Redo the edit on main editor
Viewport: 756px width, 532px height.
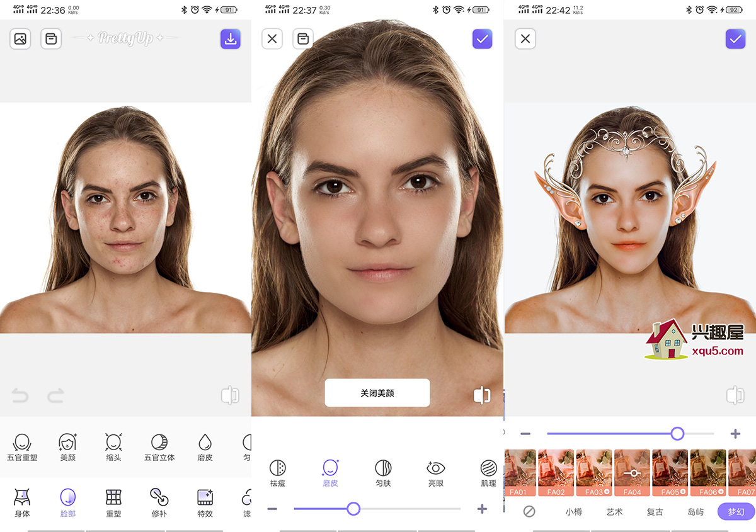(x=55, y=395)
